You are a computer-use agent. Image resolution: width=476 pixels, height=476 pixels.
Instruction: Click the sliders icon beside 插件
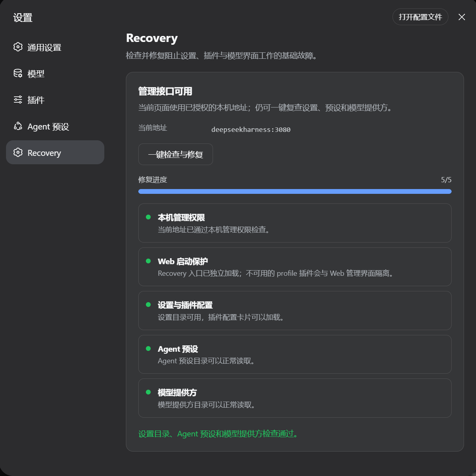tap(18, 100)
